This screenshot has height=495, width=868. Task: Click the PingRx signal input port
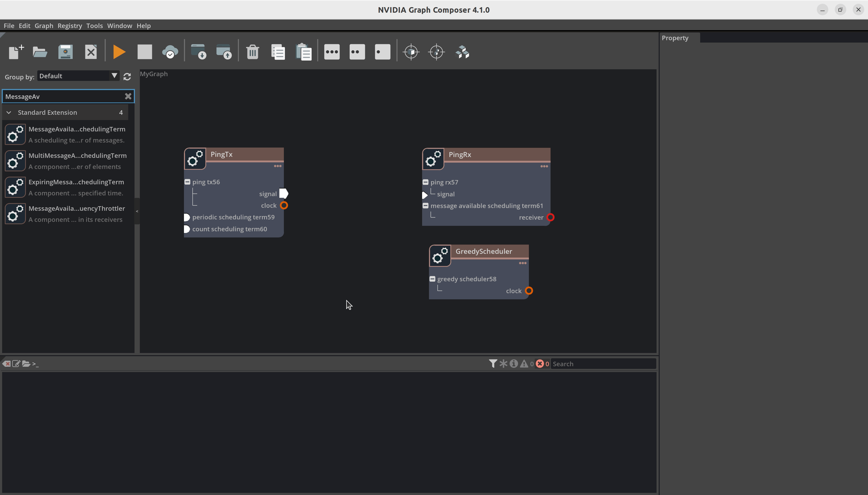coord(425,195)
